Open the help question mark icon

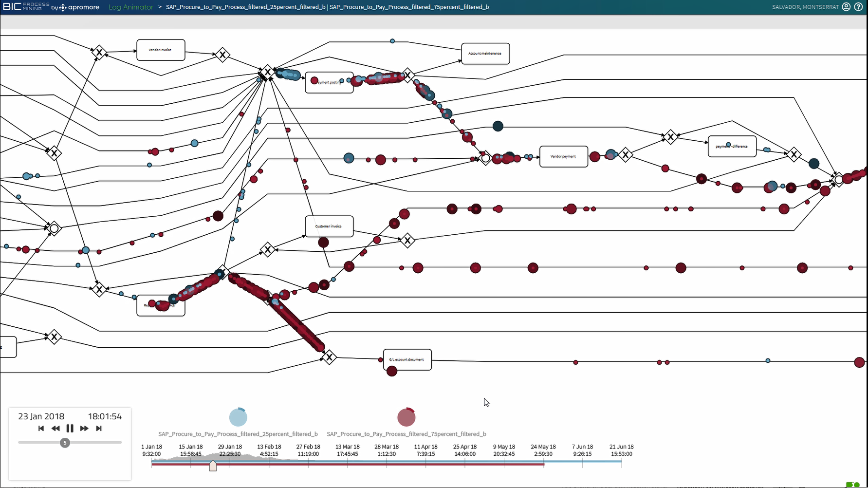pos(858,7)
